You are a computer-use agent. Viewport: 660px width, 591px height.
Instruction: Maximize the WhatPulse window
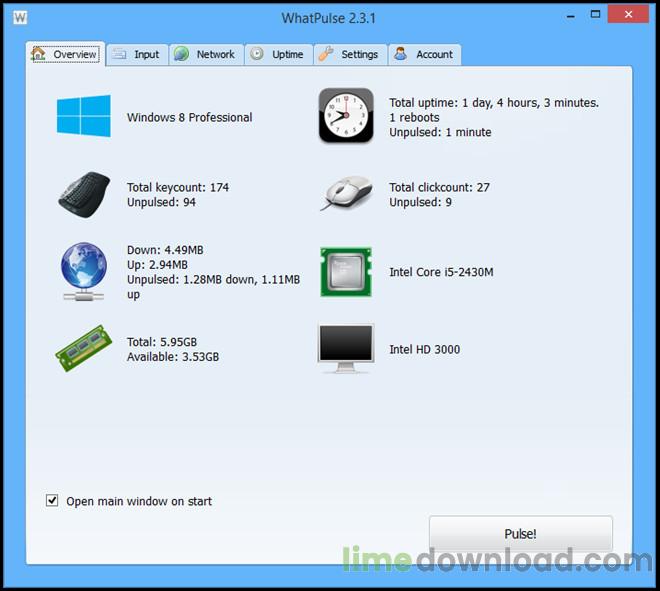[595, 15]
